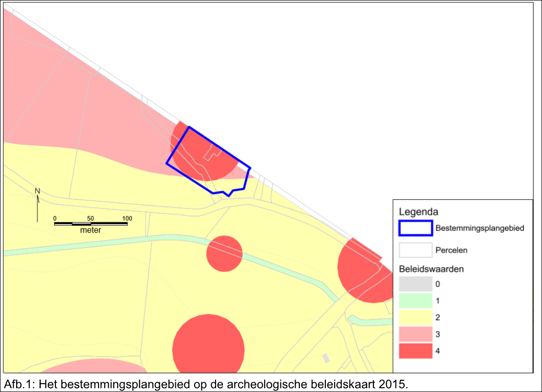Select the green swatch for value 1
Image resolution: width=542 pixels, height=392 pixels.
click(x=416, y=300)
